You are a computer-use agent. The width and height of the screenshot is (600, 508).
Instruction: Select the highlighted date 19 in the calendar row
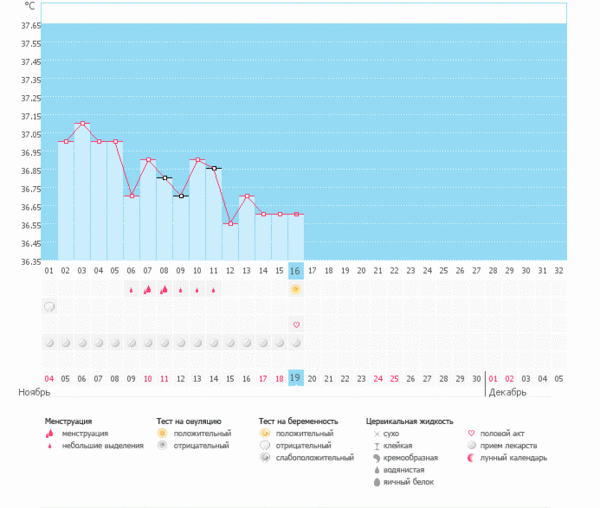pos(296,378)
